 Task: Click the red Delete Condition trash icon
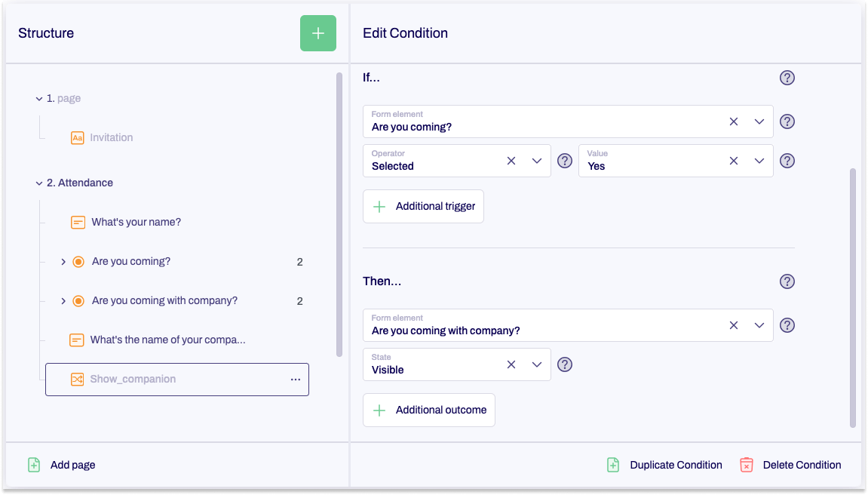tap(746, 465)
